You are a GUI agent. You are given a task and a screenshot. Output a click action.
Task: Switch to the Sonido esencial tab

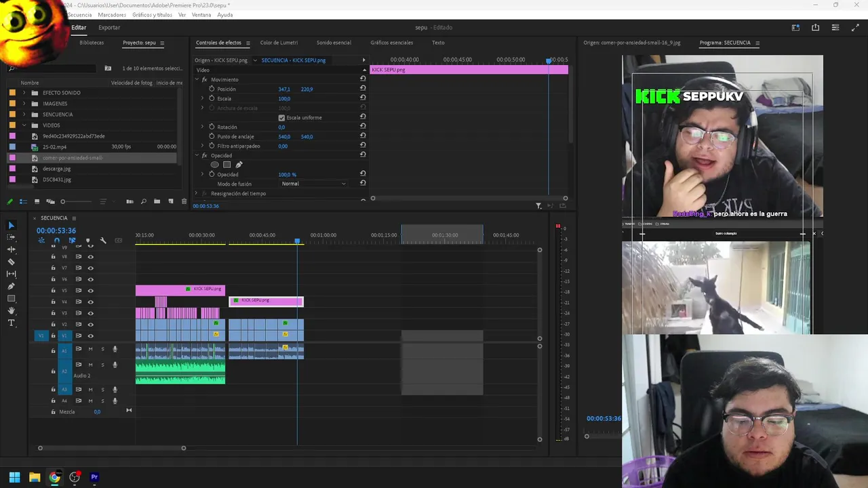334,43
